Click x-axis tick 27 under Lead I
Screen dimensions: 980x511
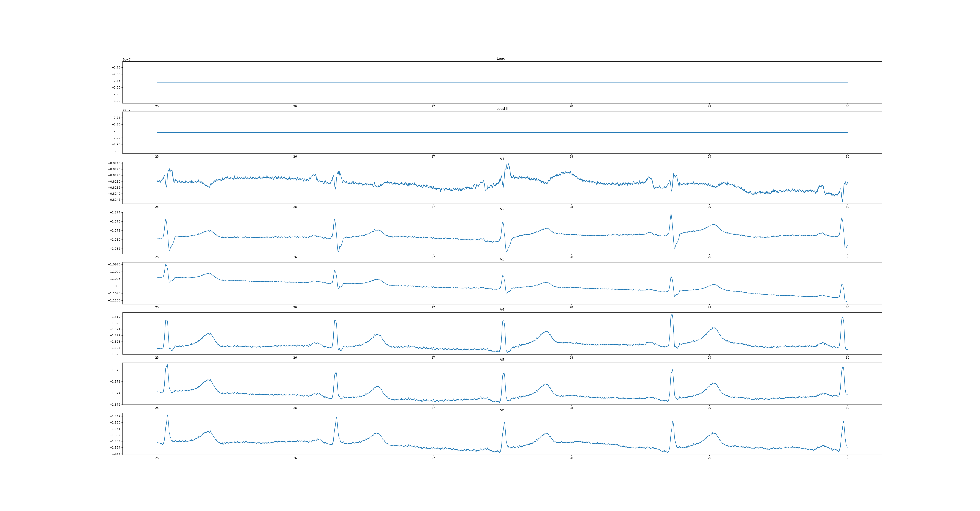point(433,106)
